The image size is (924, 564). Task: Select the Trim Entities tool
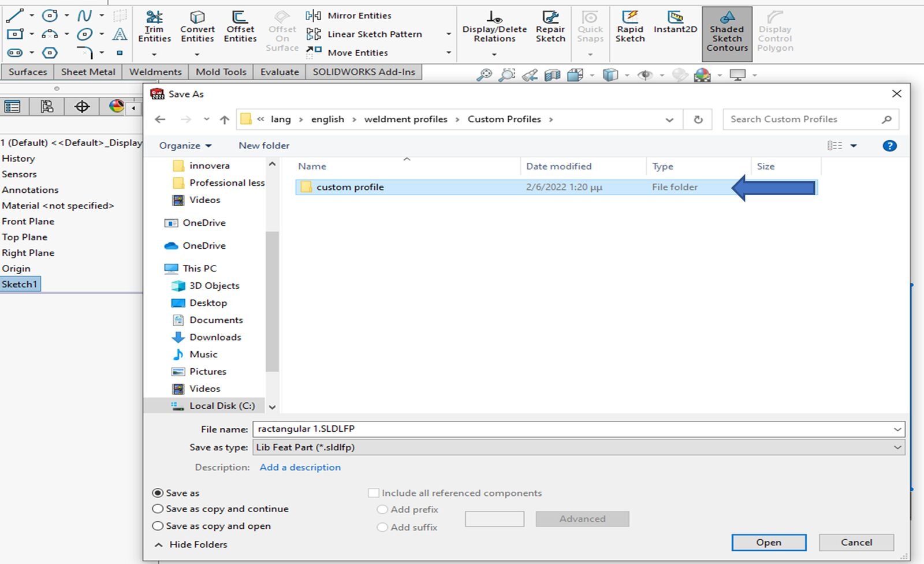(x=154, y=27)
